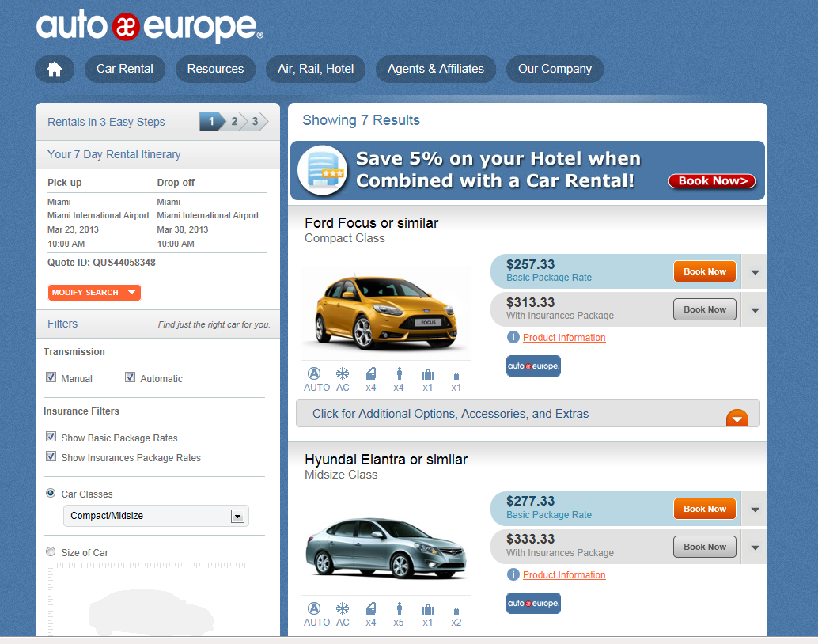The height and width of the screenshot is (644, 818).
Task: Expand Hyundai Elantra $333.33 insurance rate details
Action: tap(755, 547)
